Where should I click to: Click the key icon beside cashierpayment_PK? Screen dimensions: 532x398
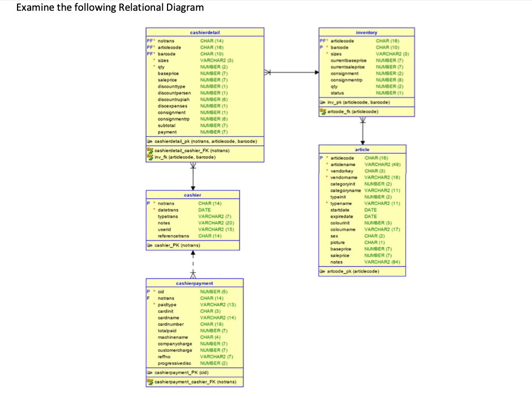point(149,373)
